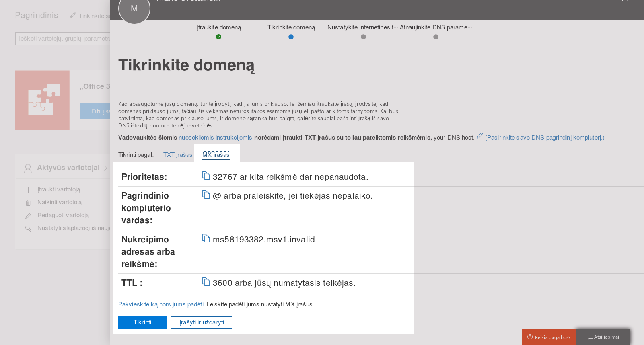Select the Nustatykite internetines step dot

click(x=363, y=37)
